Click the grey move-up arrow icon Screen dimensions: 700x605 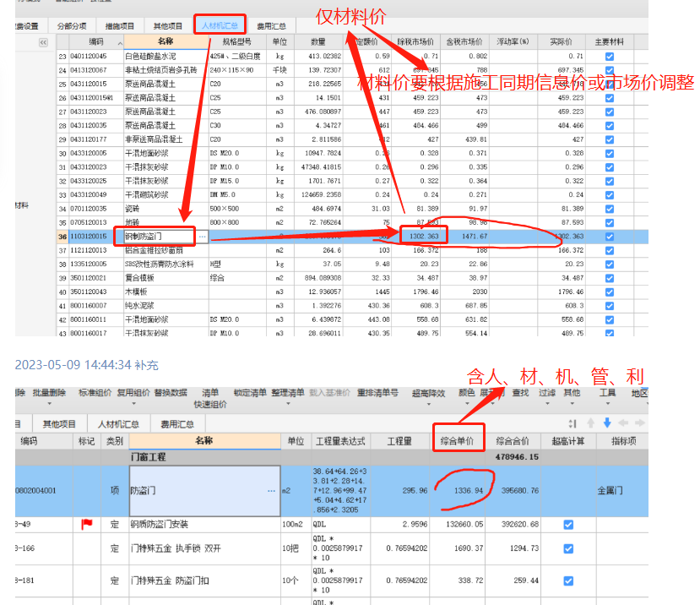[590, 422]
